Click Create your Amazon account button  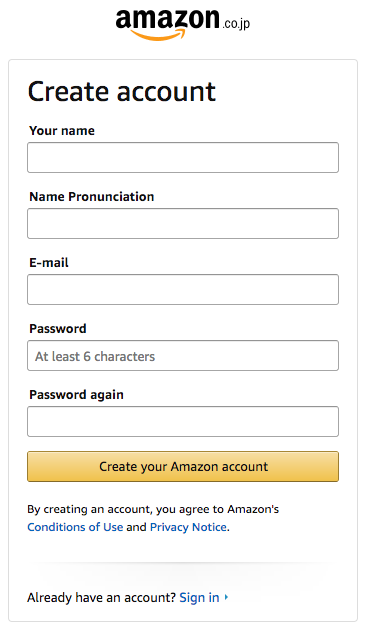pos(183,466)
